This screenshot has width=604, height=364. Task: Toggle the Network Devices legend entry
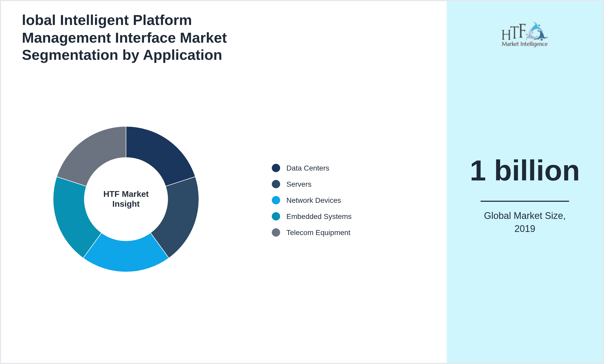[313, 200]
